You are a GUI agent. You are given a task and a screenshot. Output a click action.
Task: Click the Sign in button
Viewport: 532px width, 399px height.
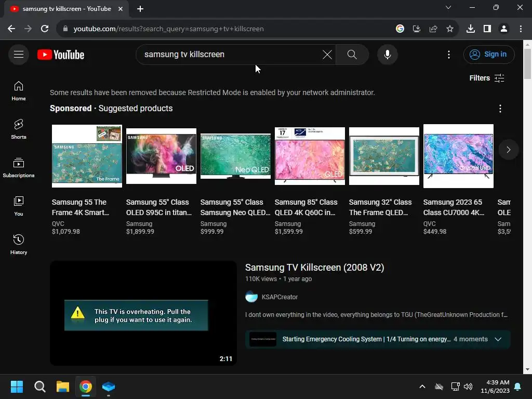click(489, 54)
